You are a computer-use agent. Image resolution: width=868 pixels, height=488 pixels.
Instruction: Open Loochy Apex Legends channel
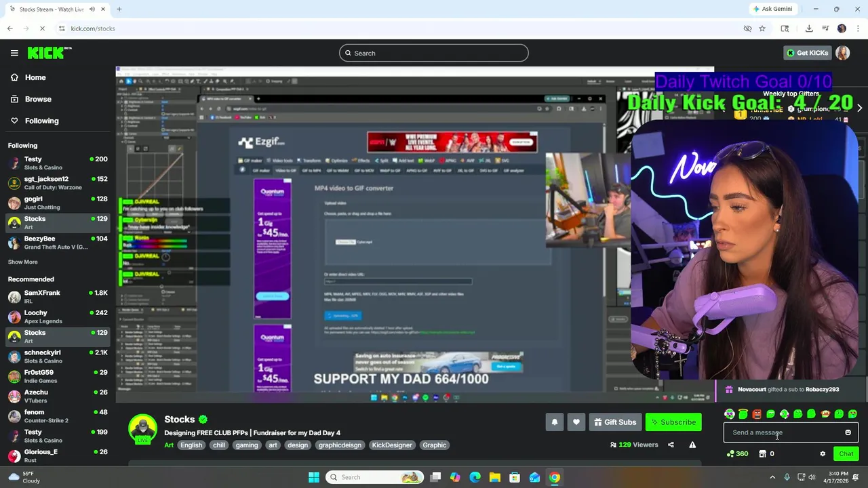click(58, 317)
